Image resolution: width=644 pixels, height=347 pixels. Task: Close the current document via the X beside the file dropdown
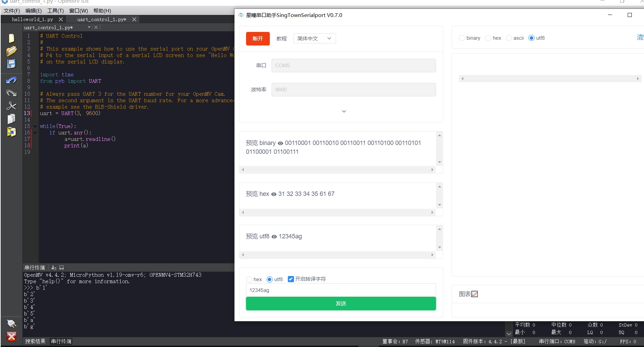tap(96, 27)
